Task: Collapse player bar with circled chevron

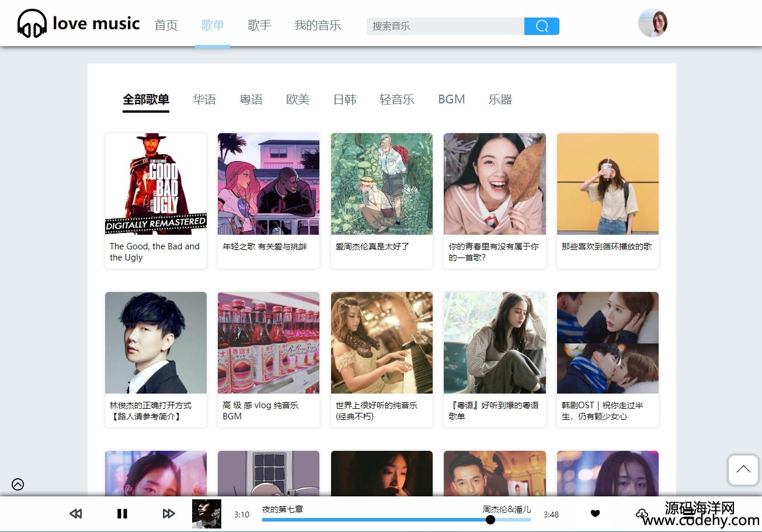Action: [x=18, y=484]
